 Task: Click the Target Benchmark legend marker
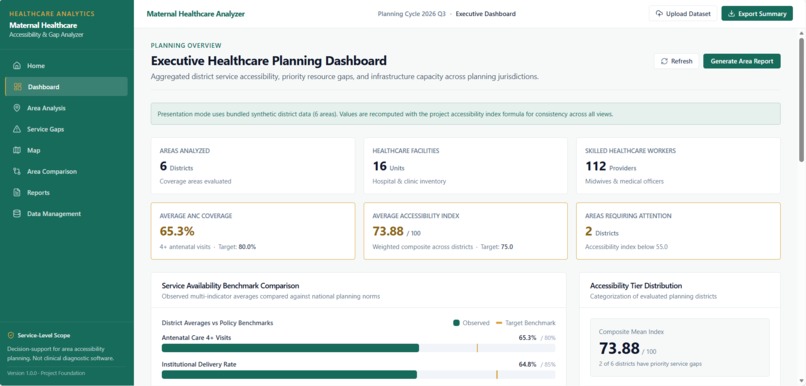499,323
